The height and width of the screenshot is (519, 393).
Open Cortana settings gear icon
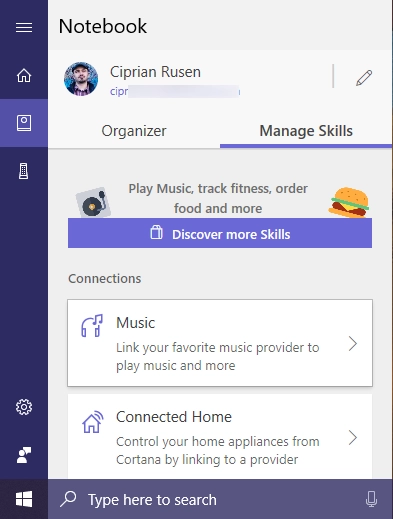click(24, 407)
